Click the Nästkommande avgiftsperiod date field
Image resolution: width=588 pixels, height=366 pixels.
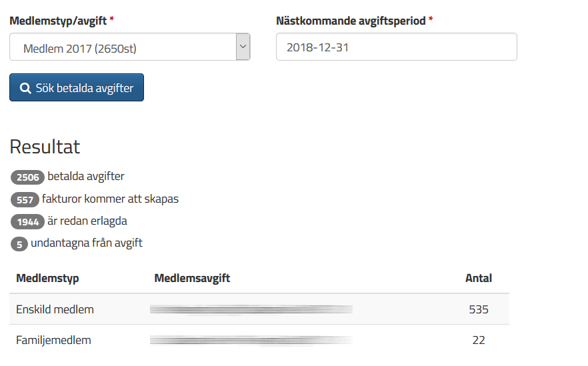click(x=397, y=47)
